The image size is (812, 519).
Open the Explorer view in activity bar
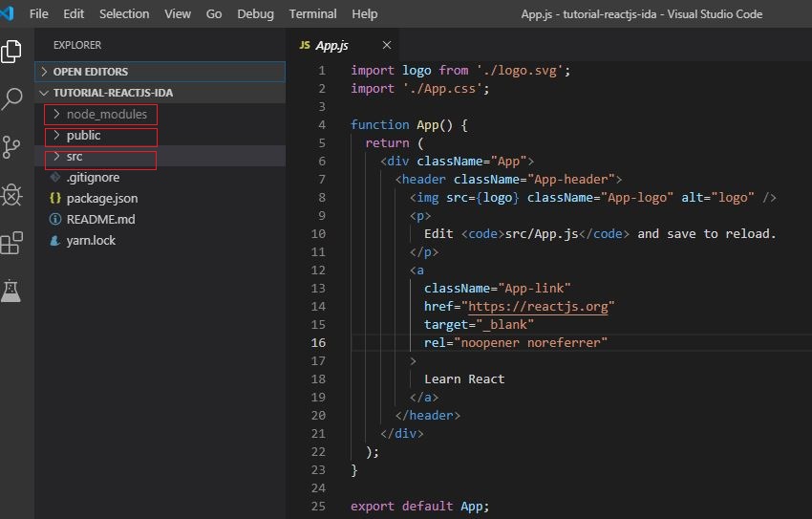(11, 52)
